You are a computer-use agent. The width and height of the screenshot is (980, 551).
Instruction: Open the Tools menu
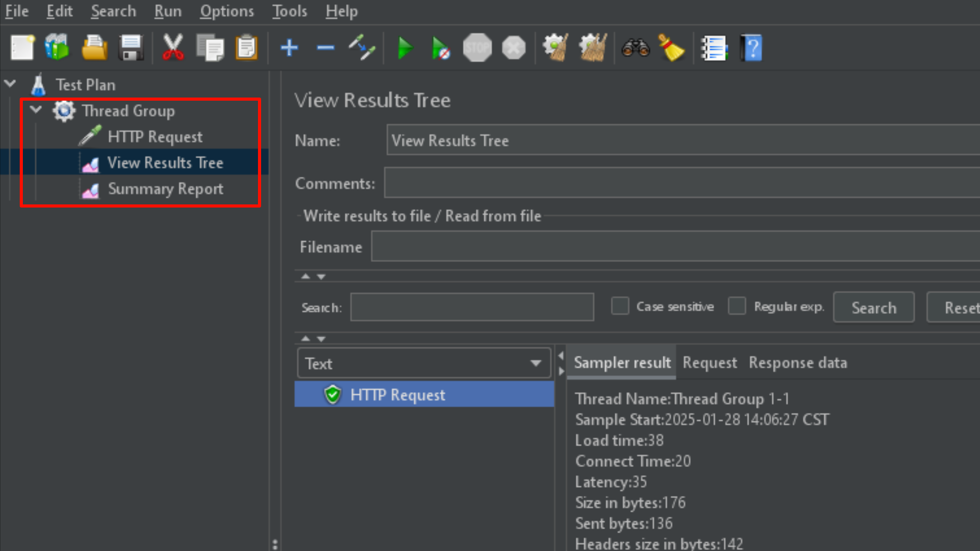[x=290, y=11]
